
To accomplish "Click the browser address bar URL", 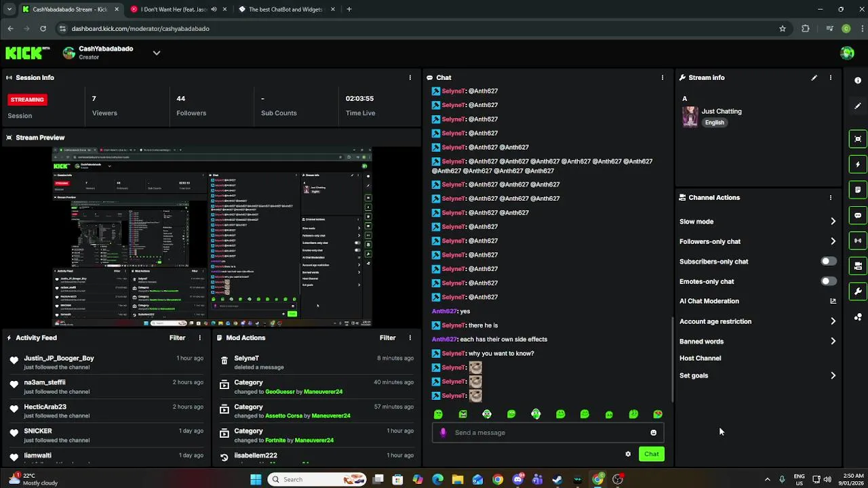I will (x=140, y=28).
